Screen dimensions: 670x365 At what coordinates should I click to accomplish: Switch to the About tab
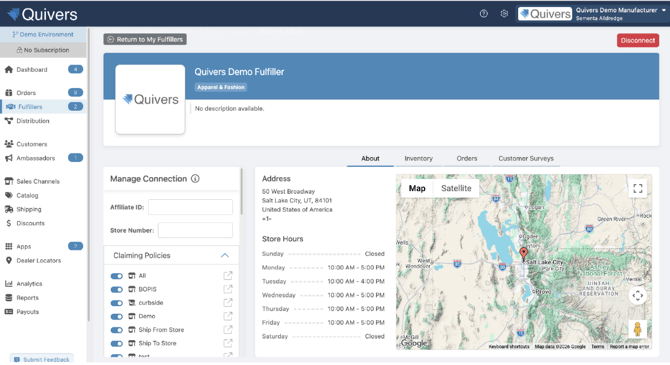370,159
